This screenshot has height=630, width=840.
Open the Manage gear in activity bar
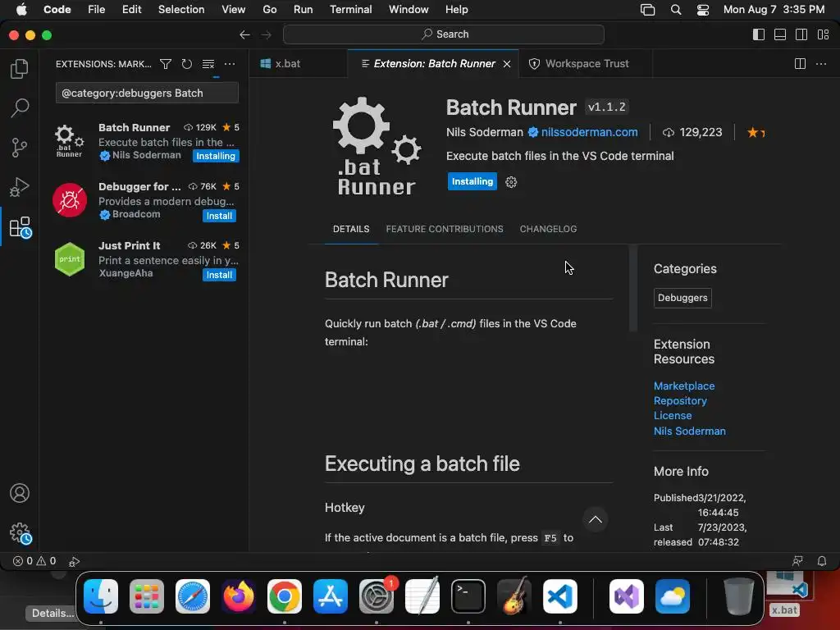tap(21, 533)
